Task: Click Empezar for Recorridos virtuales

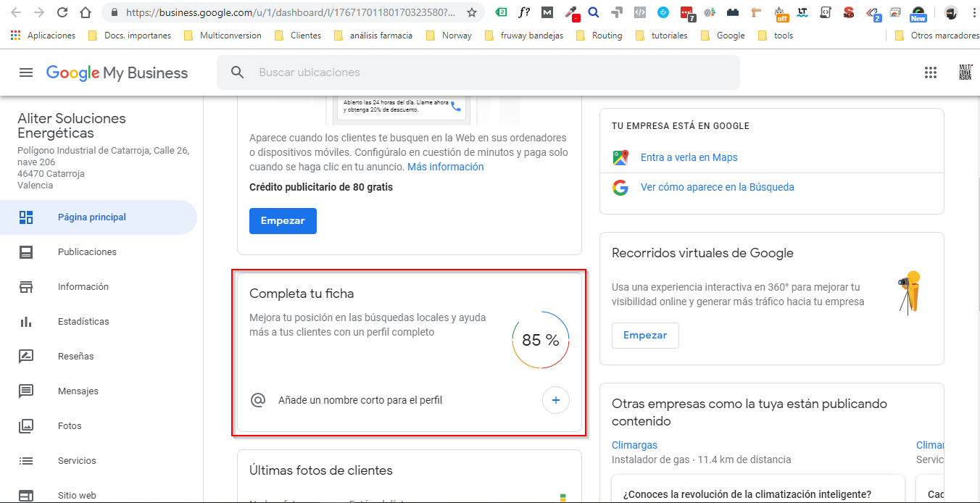Action: [645, 336]
